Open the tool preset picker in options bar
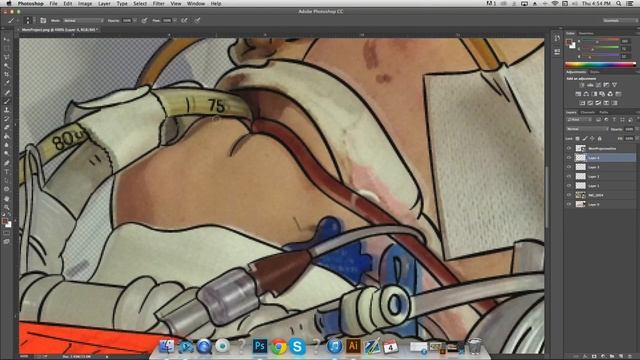The image size is (640, 360). click(x=12, y=20)
